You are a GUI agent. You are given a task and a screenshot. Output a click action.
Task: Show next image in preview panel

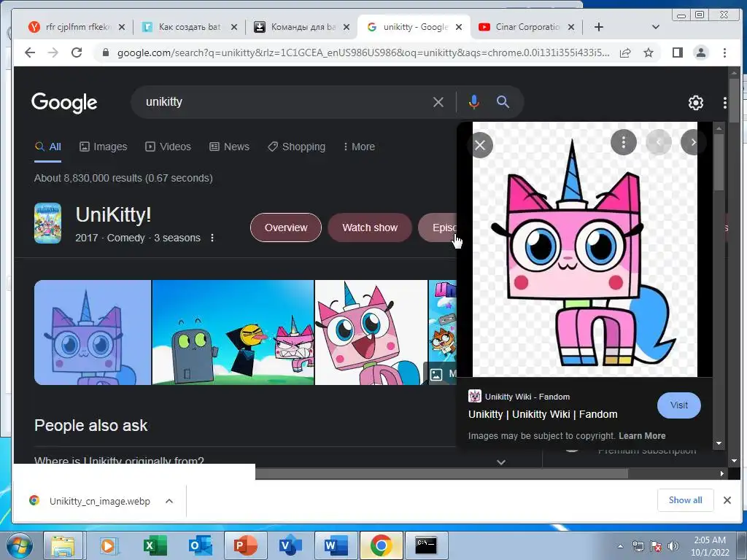coord(693,142)
